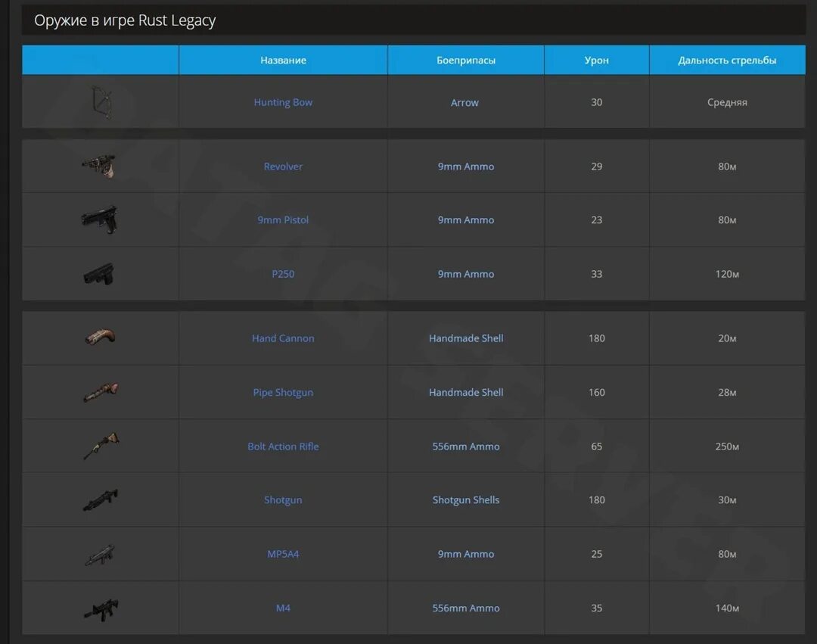Click damage value 160 for Pipe Shotgun
This screenshot has height=644, width=817.
(x=597, y=392)
